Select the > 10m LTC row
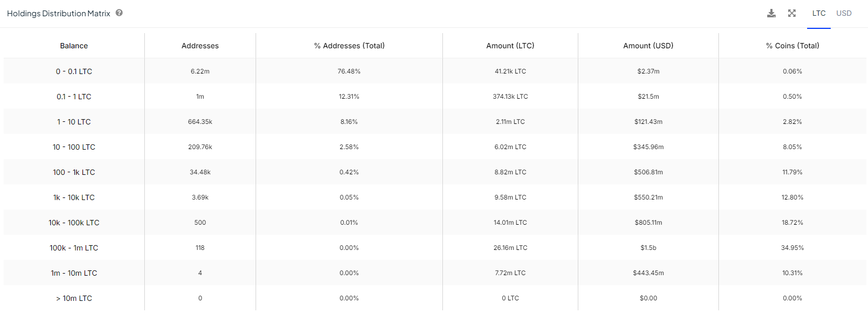This screenshot has height=314, width=868. (x=74, y=298)
